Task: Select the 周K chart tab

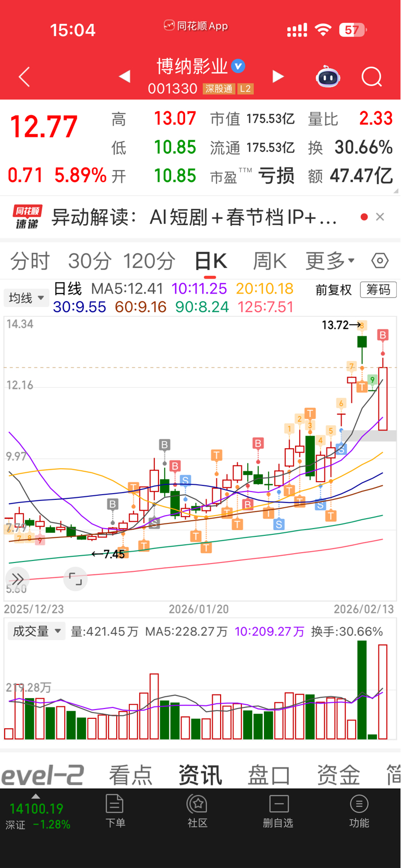Action: pos(270,261)
